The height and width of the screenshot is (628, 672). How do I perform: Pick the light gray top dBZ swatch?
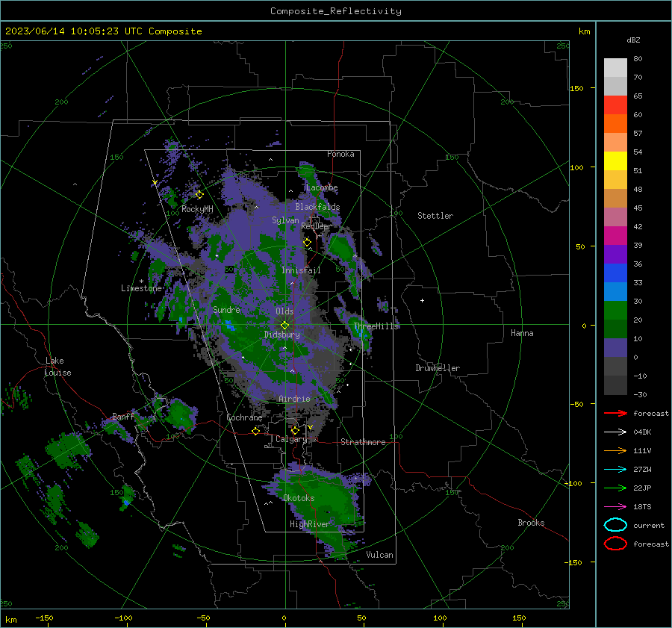click(615, 68)
